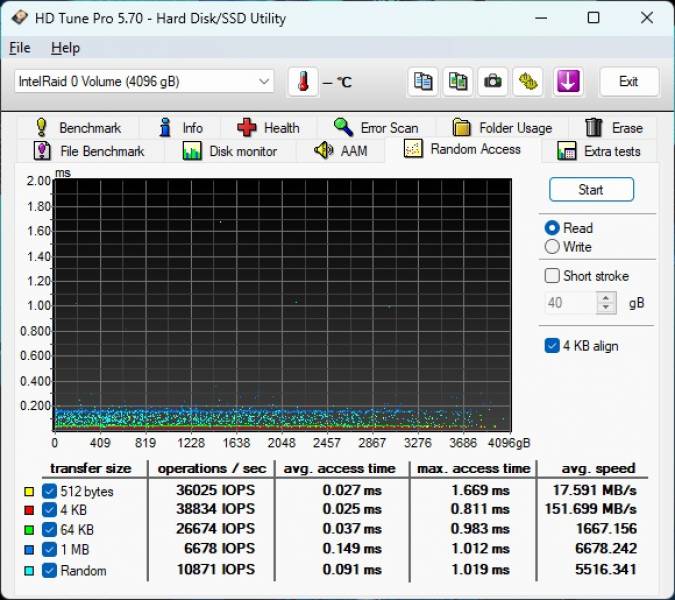Image resolution: width=675 pixels, height=600 pixels.
Task: Click the 1.669 ms max access time
Action: click(480, 490)
